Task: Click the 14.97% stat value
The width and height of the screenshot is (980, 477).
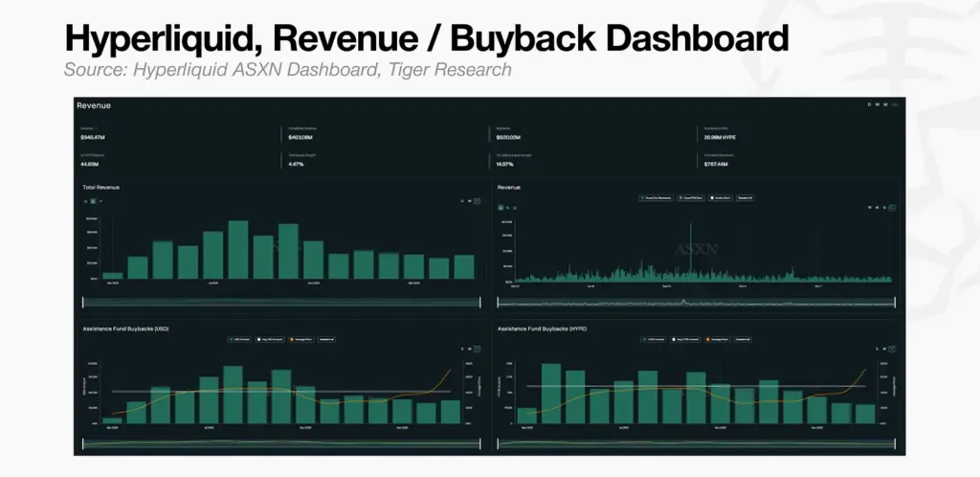Action: (505, 164)
